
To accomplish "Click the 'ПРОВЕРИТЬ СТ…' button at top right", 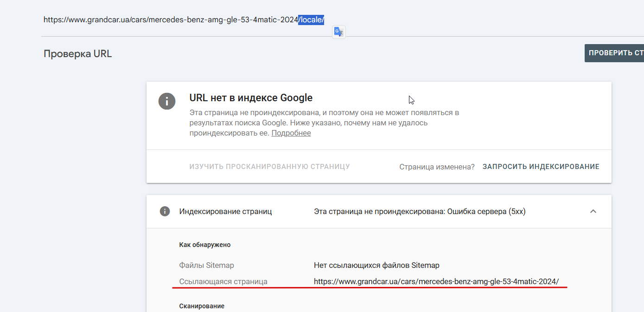I will [x=614, y=53].
